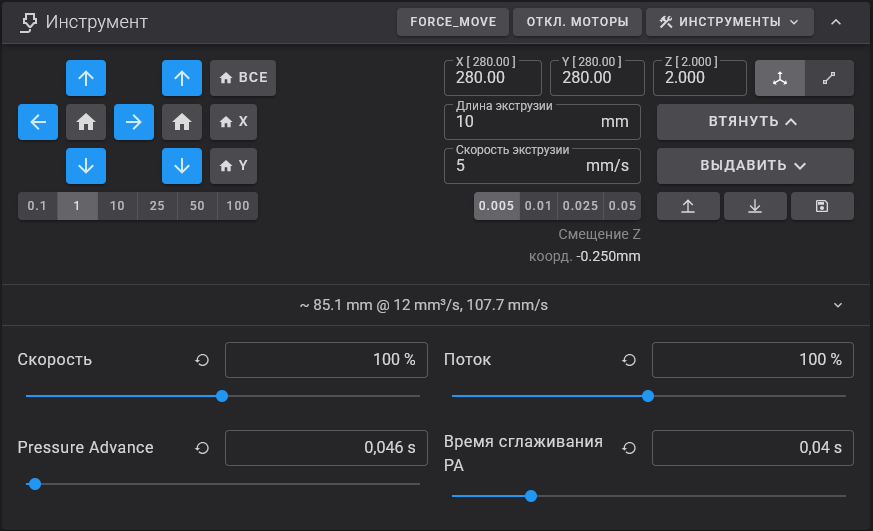
Task: Home XY axes using house icon
Action: point(86,122)
